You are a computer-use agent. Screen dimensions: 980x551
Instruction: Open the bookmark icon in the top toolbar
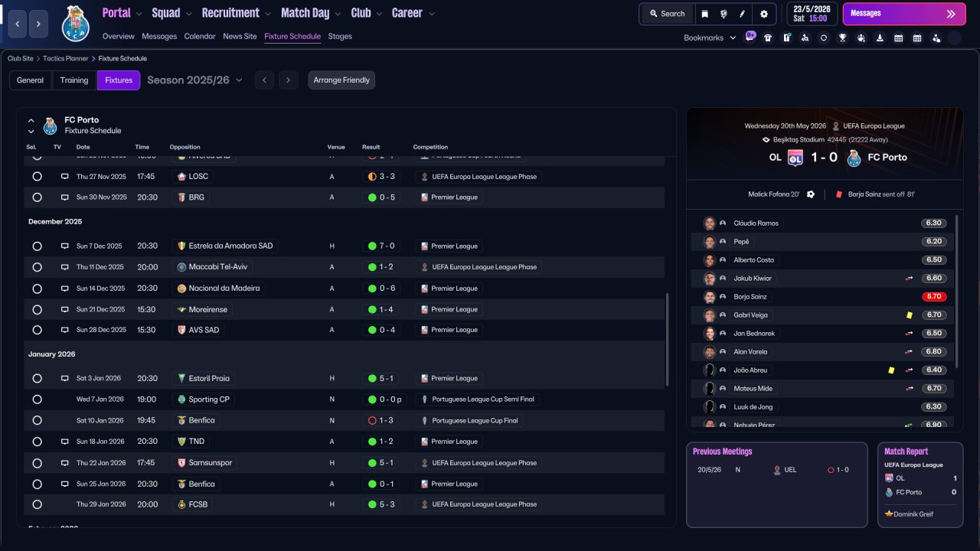click(x=704, y=14)
